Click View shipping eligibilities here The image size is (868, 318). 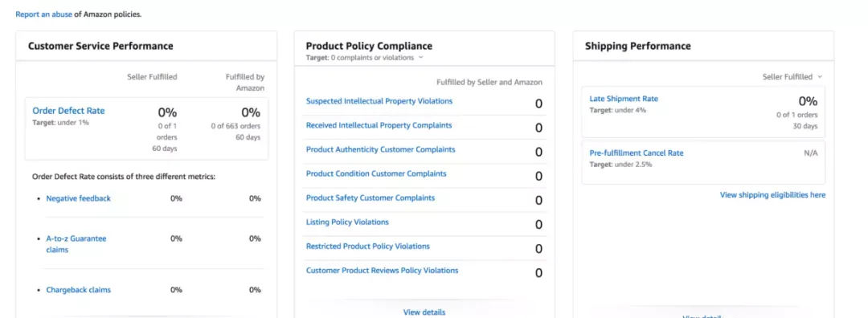click(772, 195)
